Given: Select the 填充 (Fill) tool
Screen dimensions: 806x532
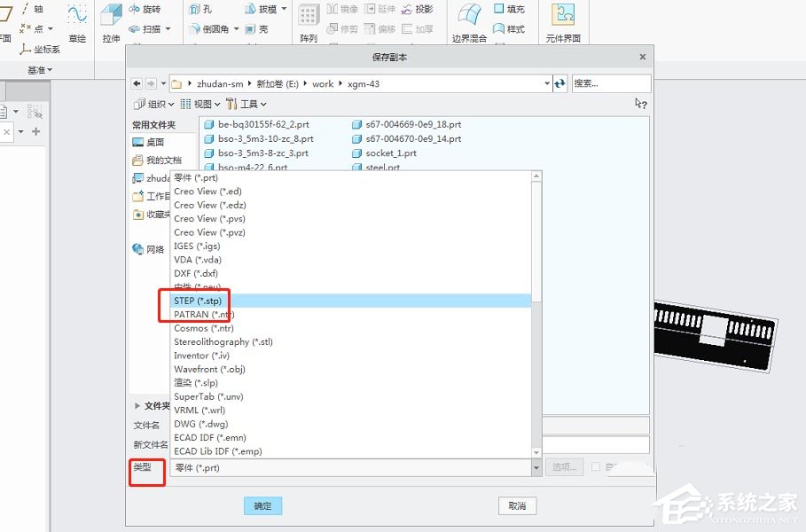Looking at the screenshot, I should [x=509, y=9].
